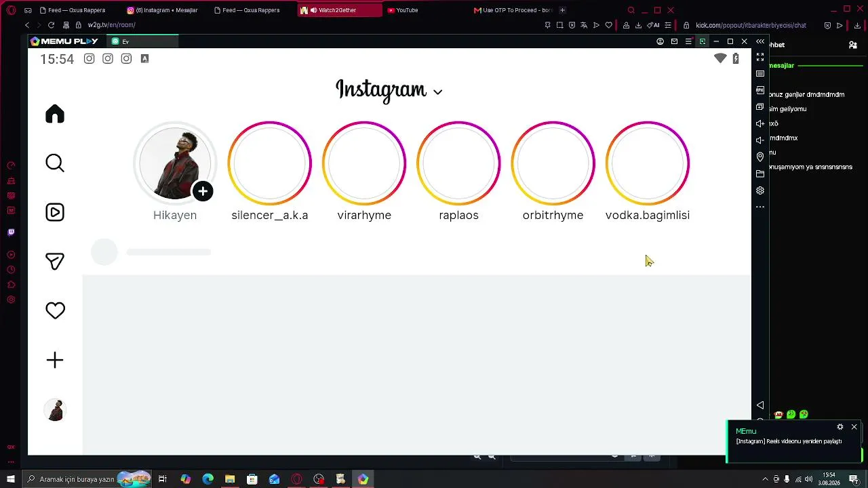
Task: View raplaos story ring
Action: point(458,163)
